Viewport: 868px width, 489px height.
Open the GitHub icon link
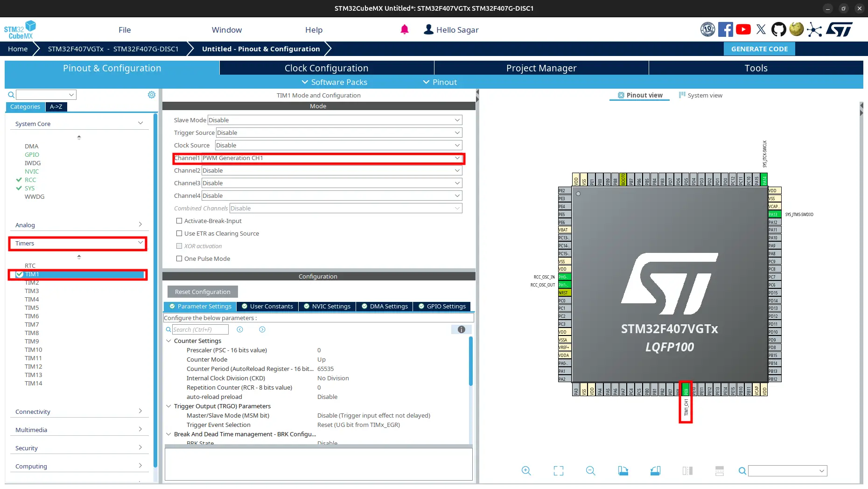click(778, 29)
